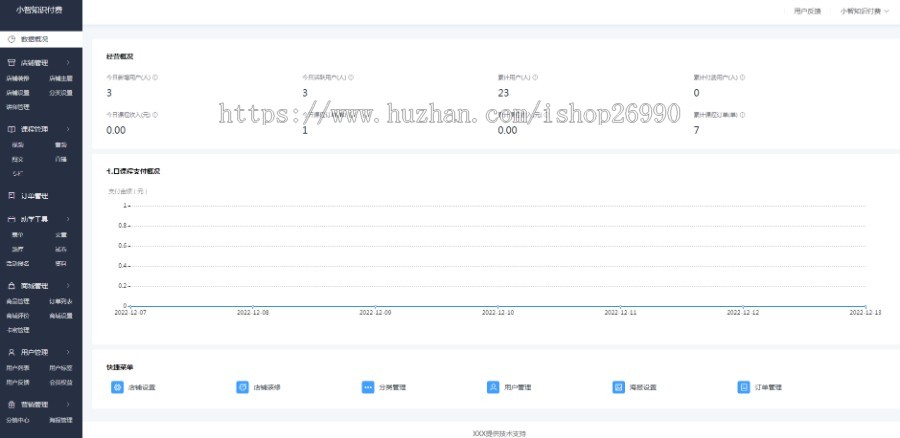Click chart data point for 2022-12-08
Viewport: 900px width, 438px height.
point(253,307)
